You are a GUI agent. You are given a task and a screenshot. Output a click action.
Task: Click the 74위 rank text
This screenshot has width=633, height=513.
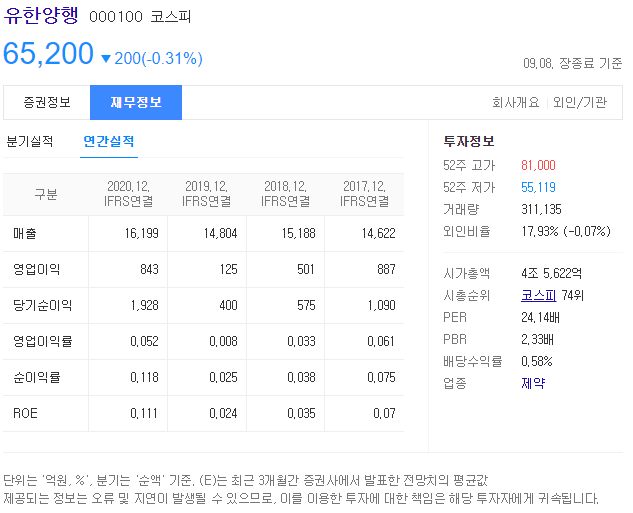click(572, 295)
